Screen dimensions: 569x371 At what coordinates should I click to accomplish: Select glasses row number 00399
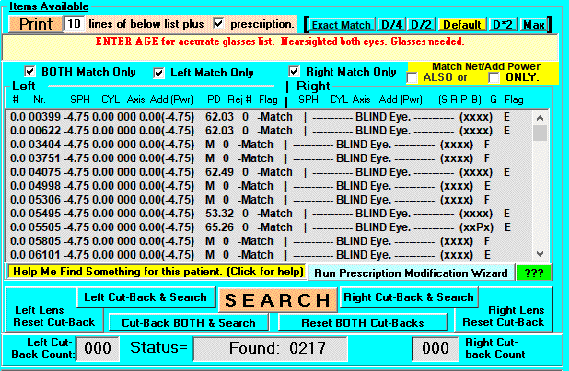click(269, 117)
